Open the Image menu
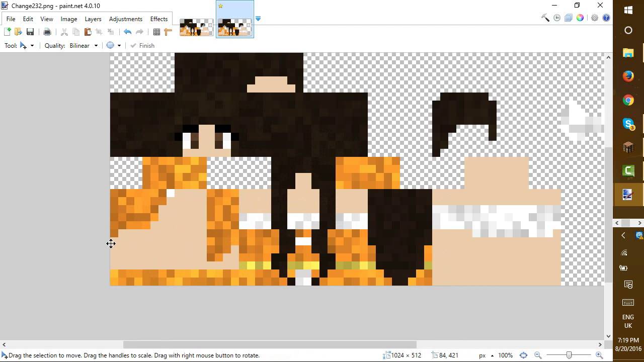This screenshot has height=362, width=644. pyautogui.click(x=69, y=19)
